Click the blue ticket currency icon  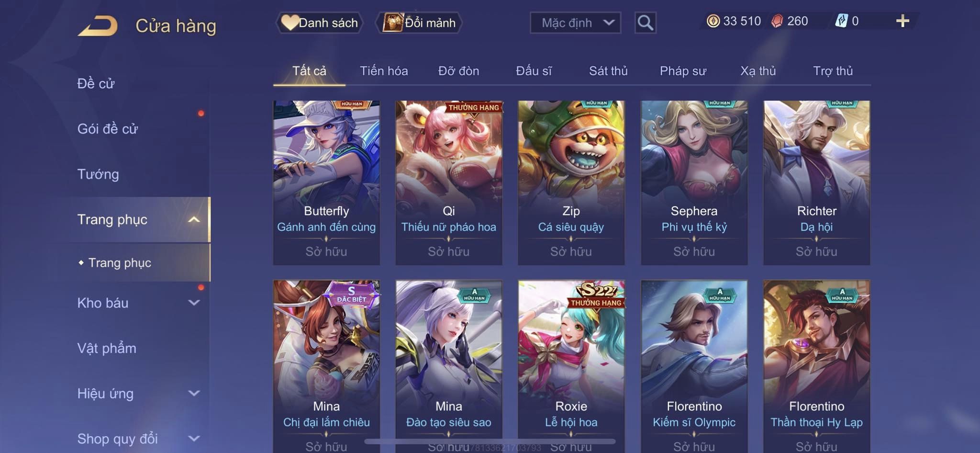(x=841, y=21)
